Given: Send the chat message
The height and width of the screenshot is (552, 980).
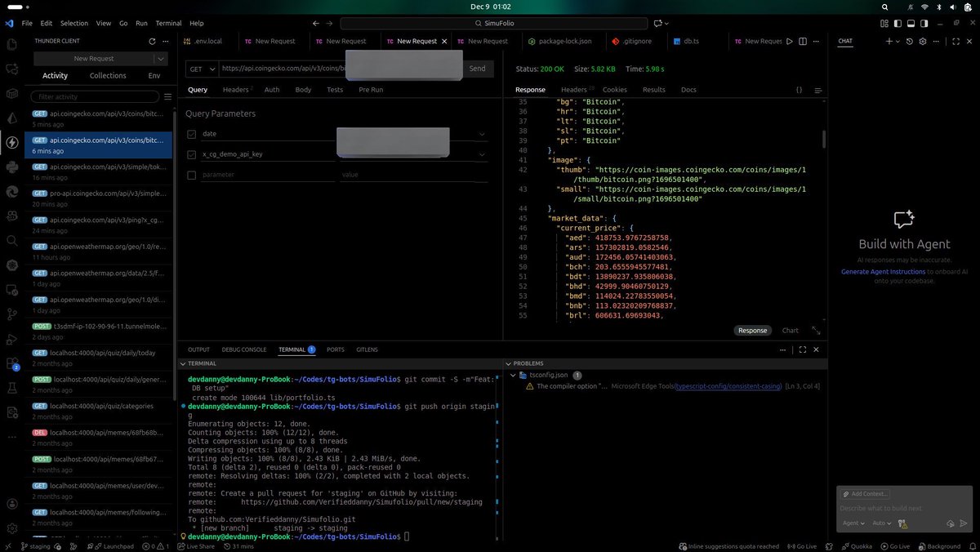Looking at the screenshot, I should tap(964, 523).
